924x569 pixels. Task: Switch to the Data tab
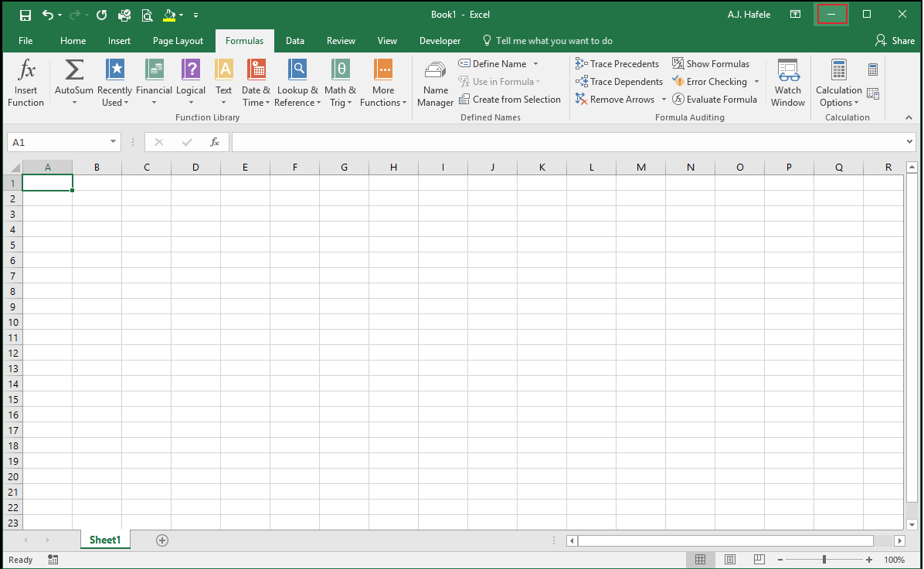(x=295, y=41)
